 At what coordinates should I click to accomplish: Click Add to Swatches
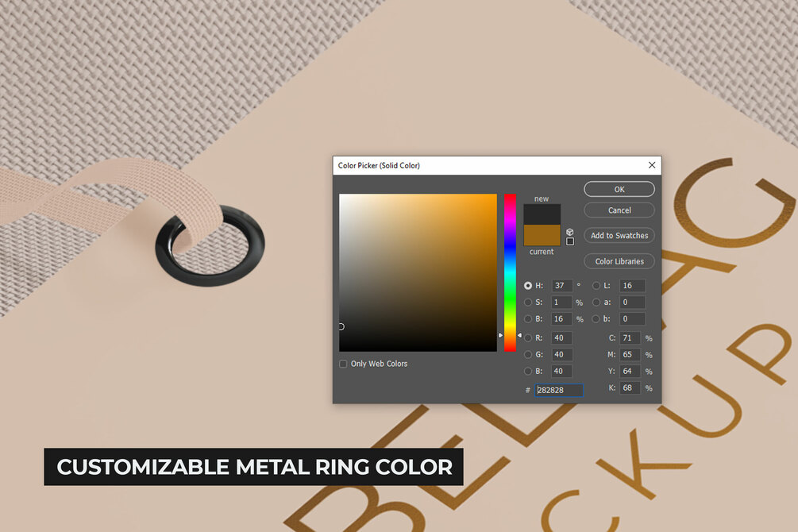[619, 236]
